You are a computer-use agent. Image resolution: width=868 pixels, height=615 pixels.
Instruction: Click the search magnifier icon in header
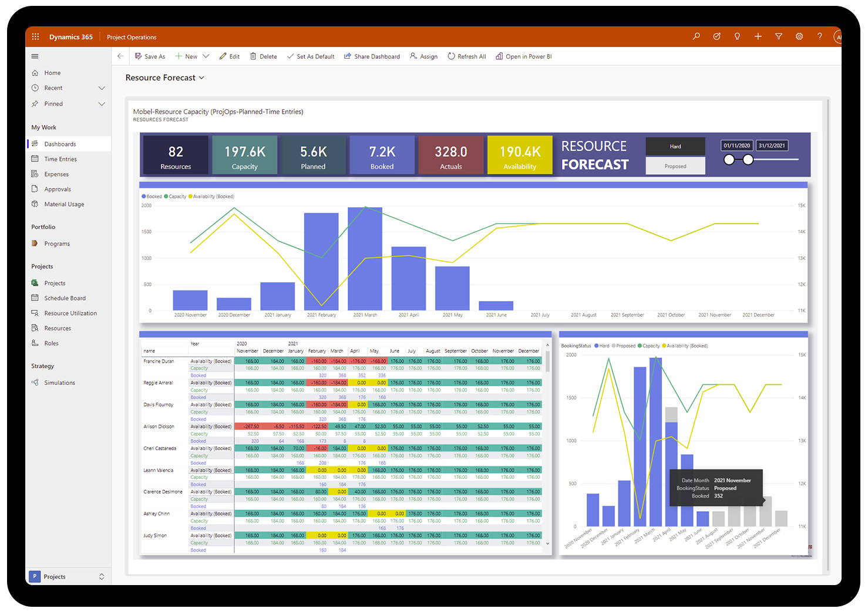[x=696, y=36]
